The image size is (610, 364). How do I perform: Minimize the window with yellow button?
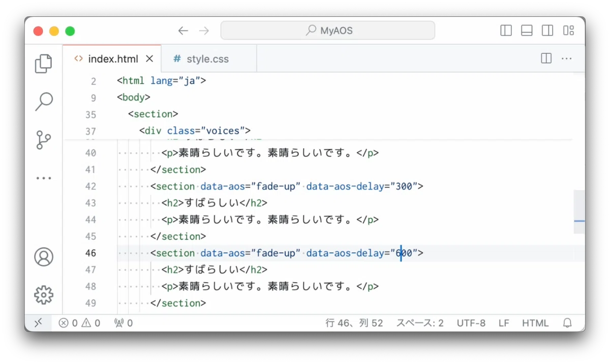pyautogui.click(x=54, y=31)
